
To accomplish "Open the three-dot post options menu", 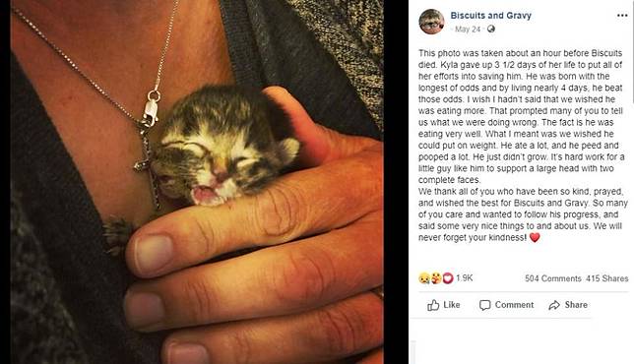I will [x=622, y=16].
